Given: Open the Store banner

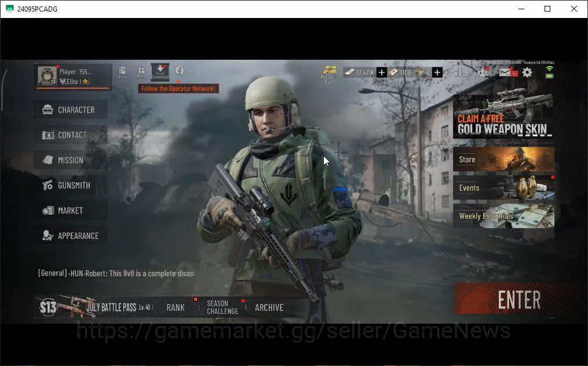Looking at the screenshot, I should pyautogui.click(x=503, y=159).
